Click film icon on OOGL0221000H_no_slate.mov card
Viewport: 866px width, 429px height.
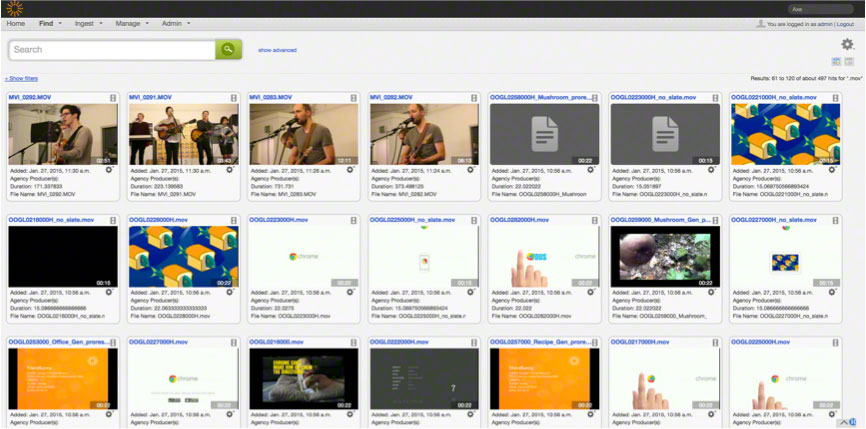(836, 98)
